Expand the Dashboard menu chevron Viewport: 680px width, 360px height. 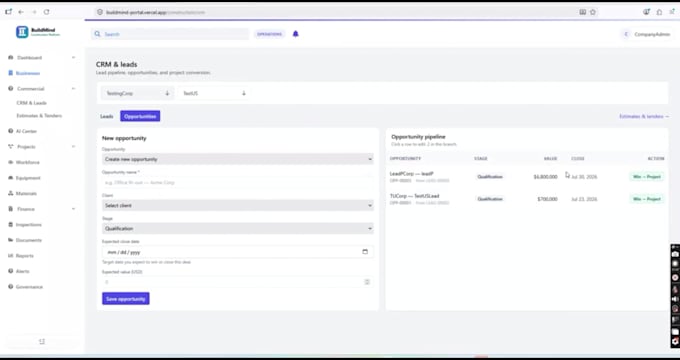click(x=73, y=57)
